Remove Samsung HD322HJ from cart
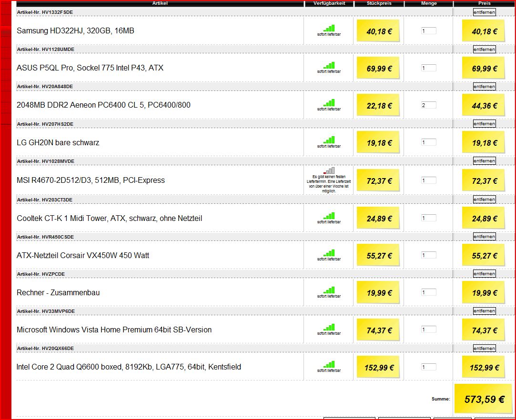The width and height of the screenshot is (516, 420). point(484,12)
